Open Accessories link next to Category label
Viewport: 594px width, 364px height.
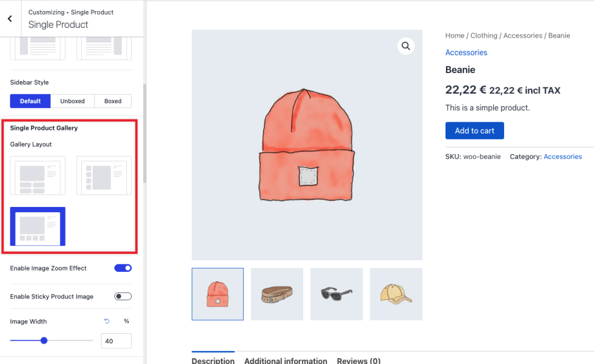563,156
